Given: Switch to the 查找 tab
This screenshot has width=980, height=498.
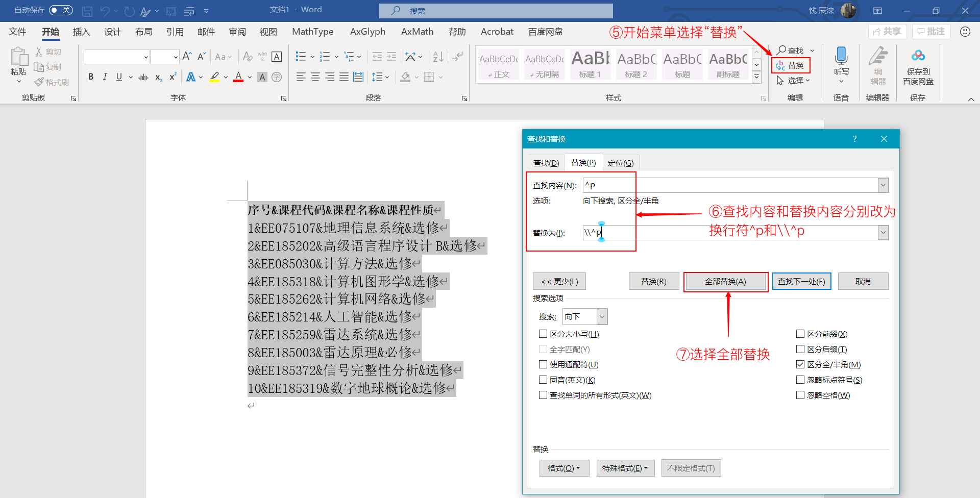Looking at the screenshot, I should (546, 163).
